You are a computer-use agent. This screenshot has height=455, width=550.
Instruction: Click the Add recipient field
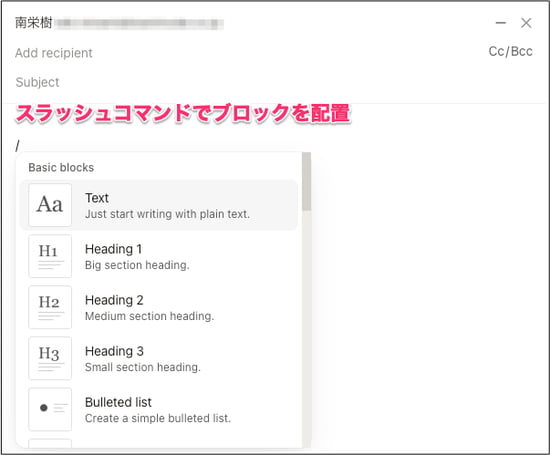point(54,53)
